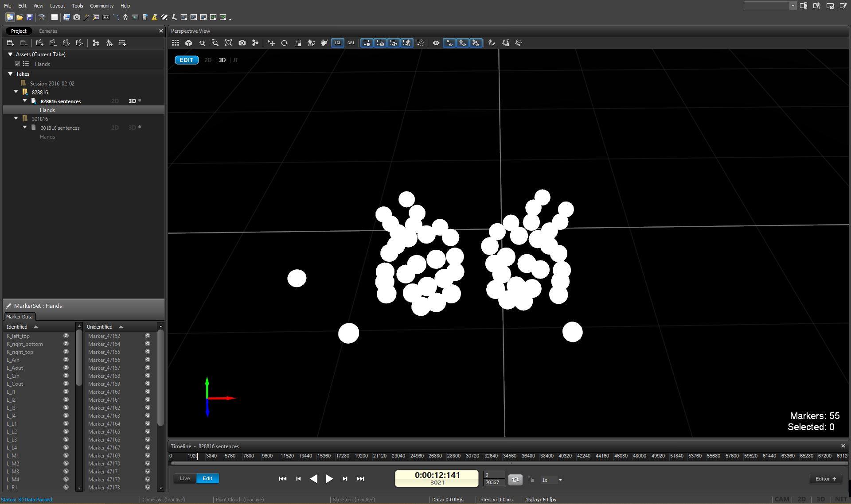Open the Layout menu
851x504 pixels.
tap(57, 6)
